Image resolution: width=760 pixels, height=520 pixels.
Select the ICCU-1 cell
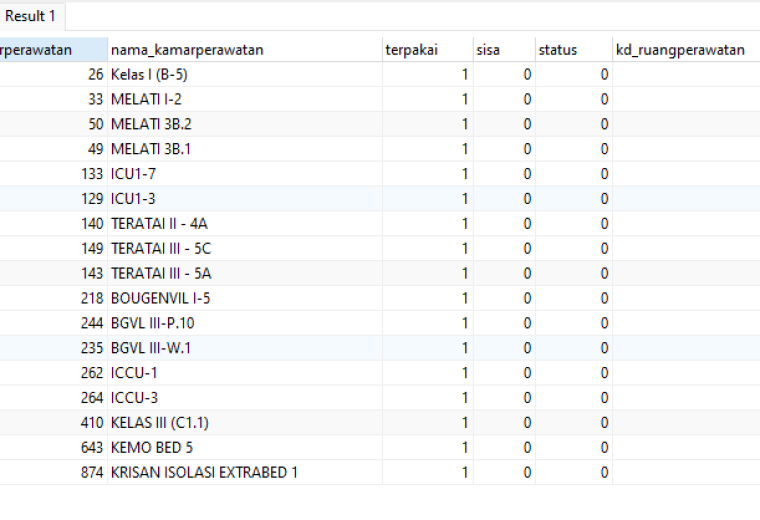coord(245,373)
